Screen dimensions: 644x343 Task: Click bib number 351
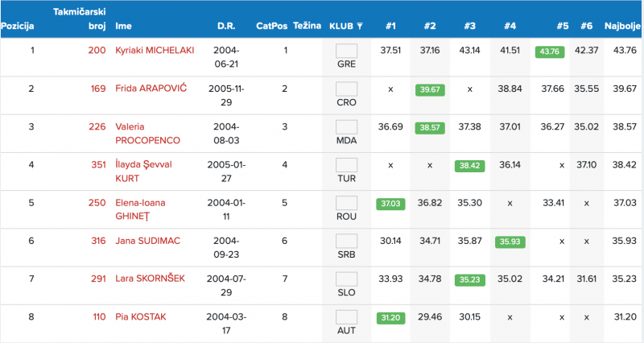(x=97, y=164)
